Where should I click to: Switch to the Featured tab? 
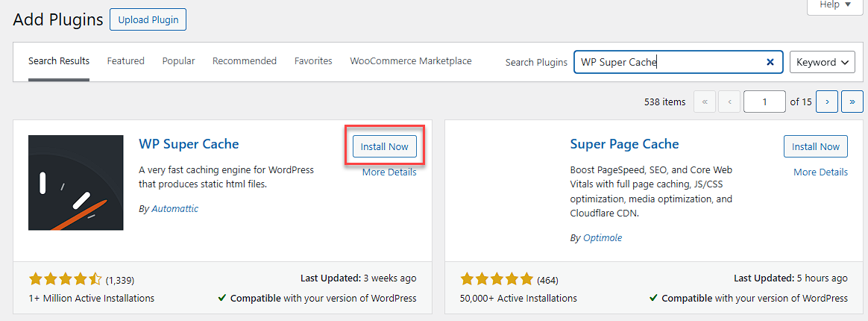125,61
